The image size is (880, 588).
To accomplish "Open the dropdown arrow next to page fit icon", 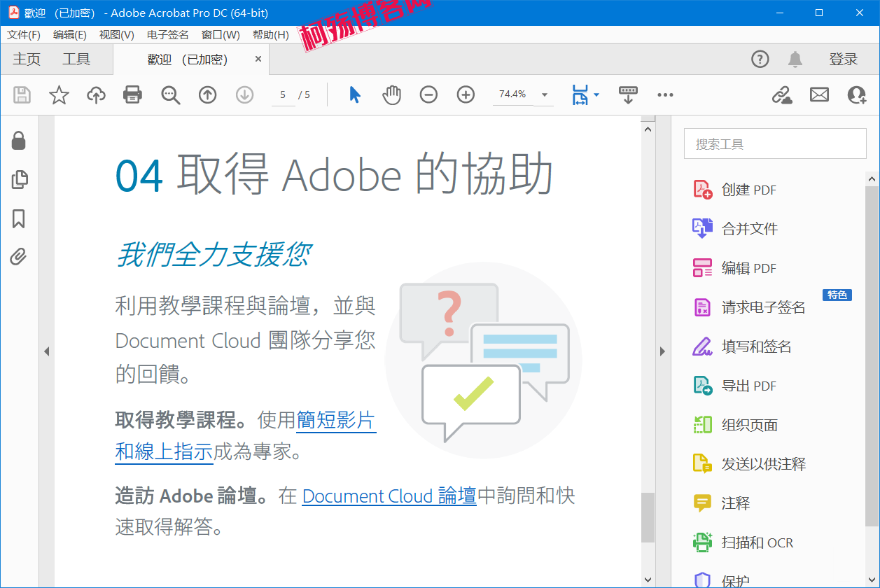I will point(596,94).
